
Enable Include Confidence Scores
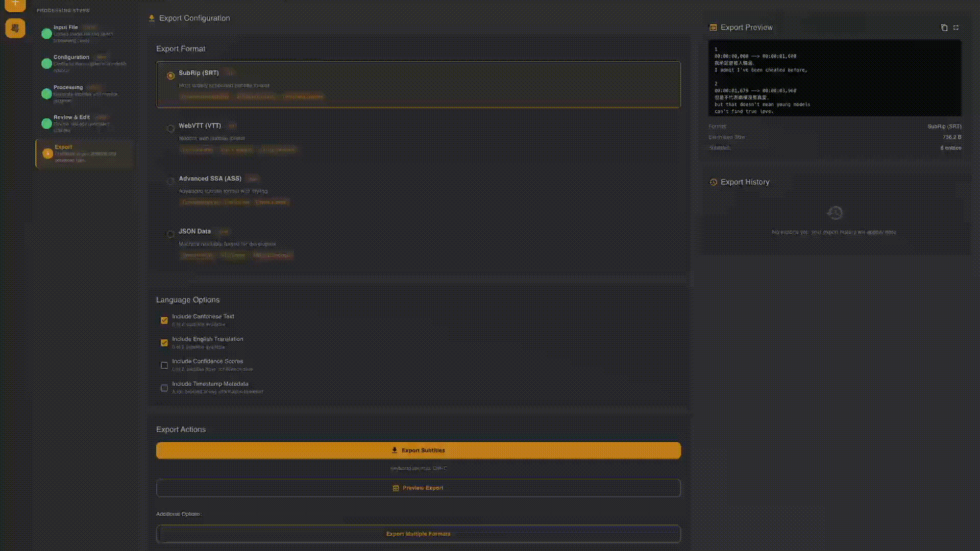[164, 365]
